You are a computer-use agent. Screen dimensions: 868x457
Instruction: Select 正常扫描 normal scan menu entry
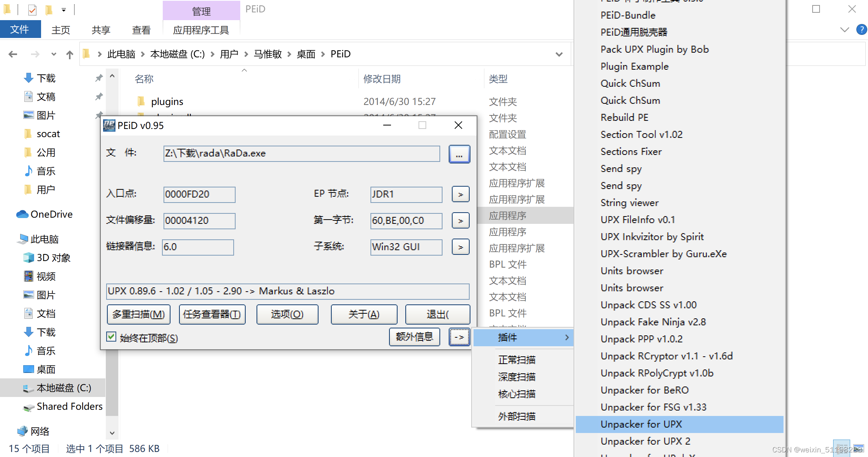tap(517, 360)
